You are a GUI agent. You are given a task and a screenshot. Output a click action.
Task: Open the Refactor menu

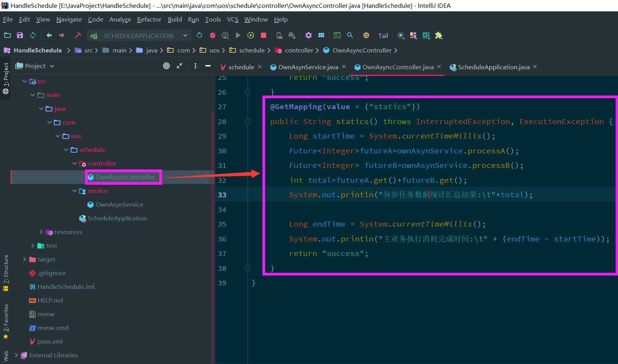coord(149,19)
